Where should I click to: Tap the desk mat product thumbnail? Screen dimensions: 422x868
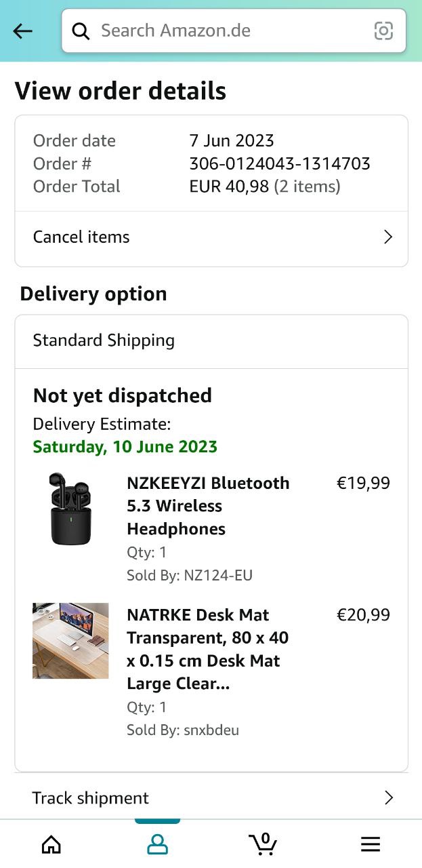pos(70,641)
